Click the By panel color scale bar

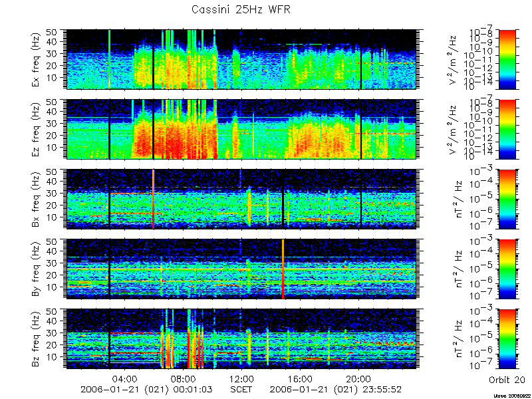[x=507, y=269]
